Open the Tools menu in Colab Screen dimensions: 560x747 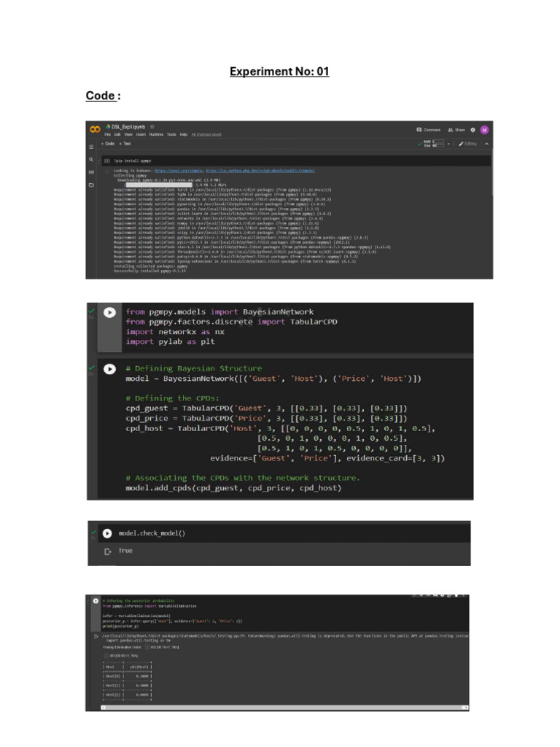pyautogui.click(x=171, y=134)
